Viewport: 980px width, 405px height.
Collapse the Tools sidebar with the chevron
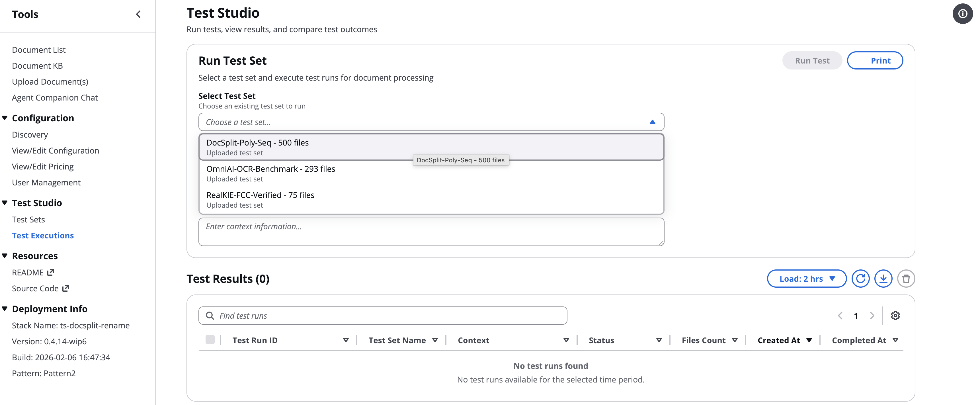pyautogui.click(x=138, y=15)
